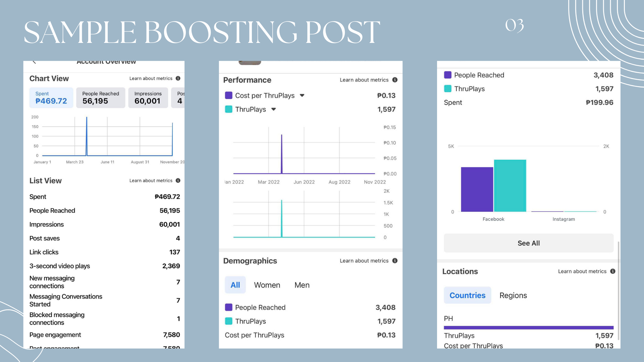The height and width of the screenshot is (362, 644).
Task: Click info icon in Locations header
Action: 613,271
